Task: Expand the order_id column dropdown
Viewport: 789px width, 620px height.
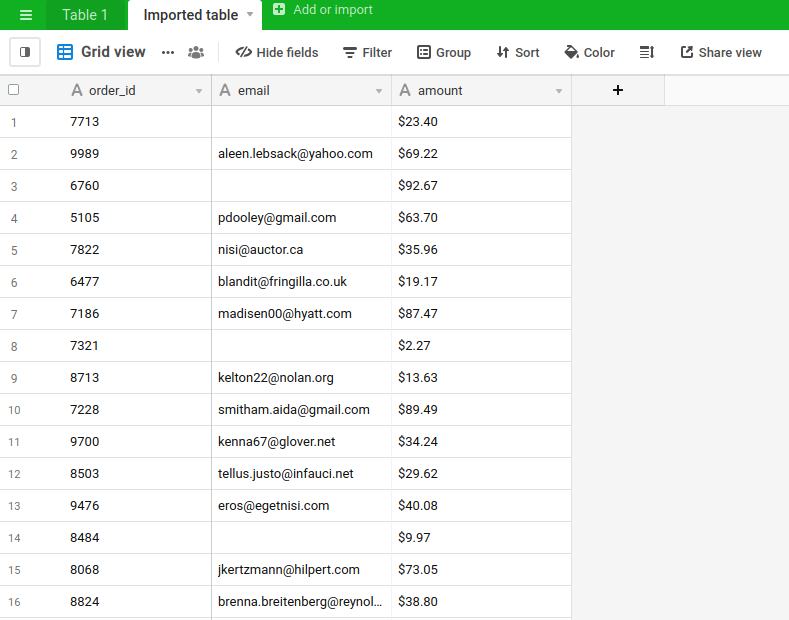Action: pos(199,91)
